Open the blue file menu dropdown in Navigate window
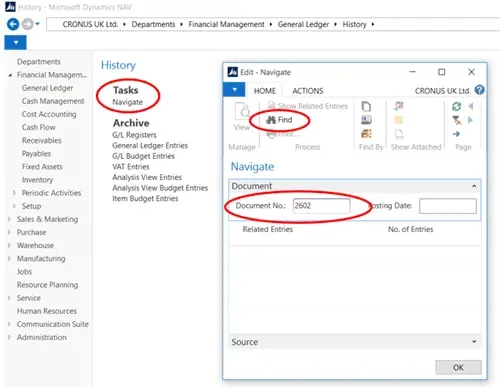Screen dimensions: 500x387 [x=234, y=90]
